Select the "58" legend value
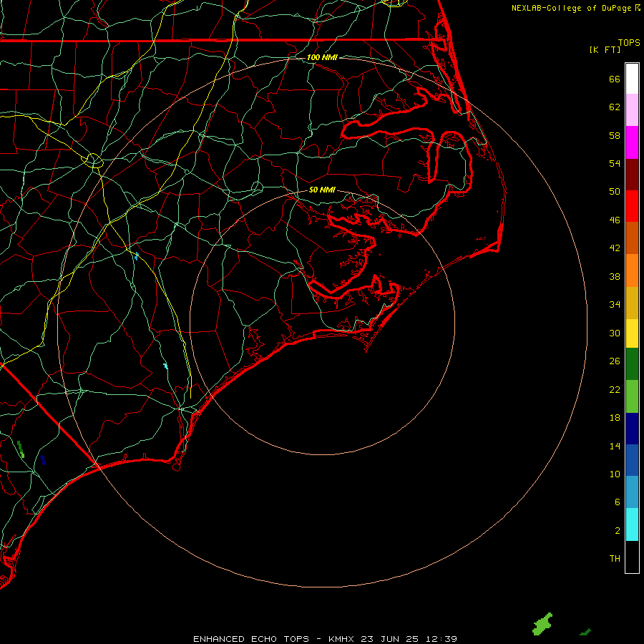The image size is (644, 644). coord(615,135)
